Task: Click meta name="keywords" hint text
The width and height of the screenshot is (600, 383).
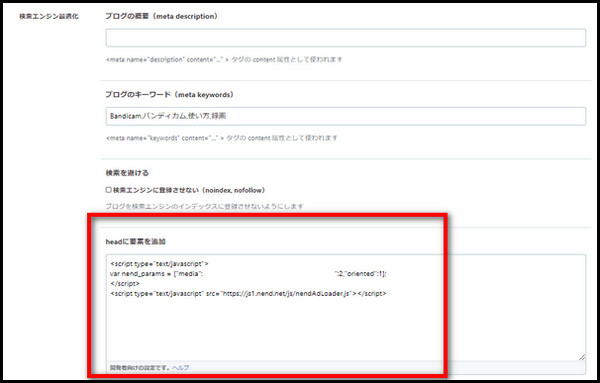Action: point(222,138)
